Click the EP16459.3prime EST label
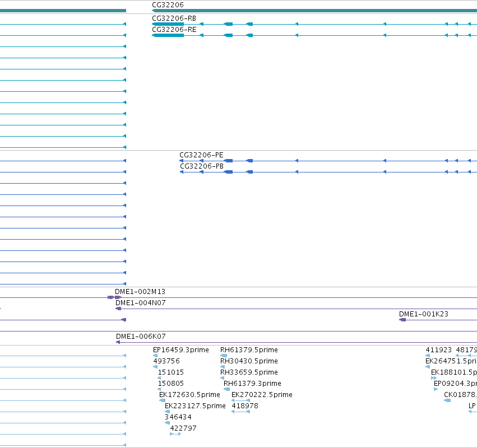 click(181, 350)
